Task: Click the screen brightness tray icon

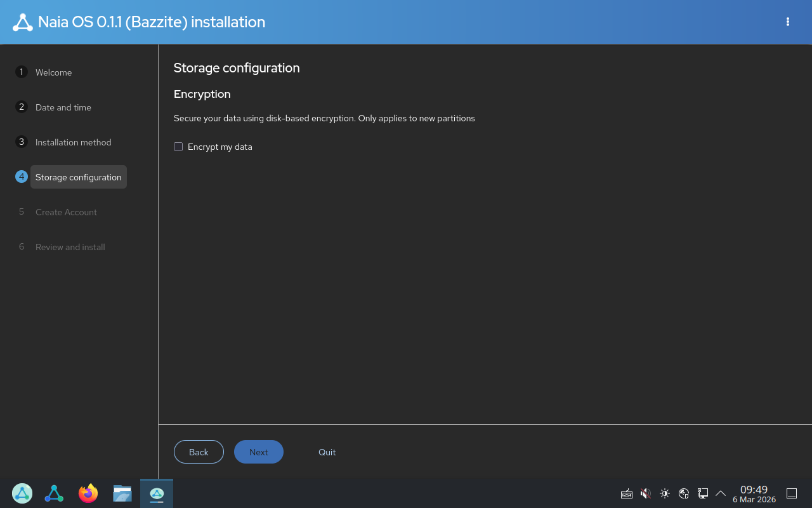Action: pos(665,493)
